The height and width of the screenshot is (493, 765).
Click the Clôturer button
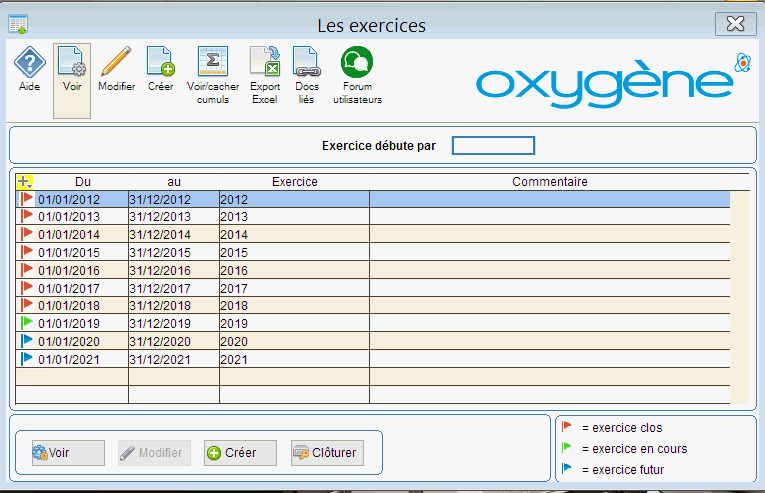[327, 453]
